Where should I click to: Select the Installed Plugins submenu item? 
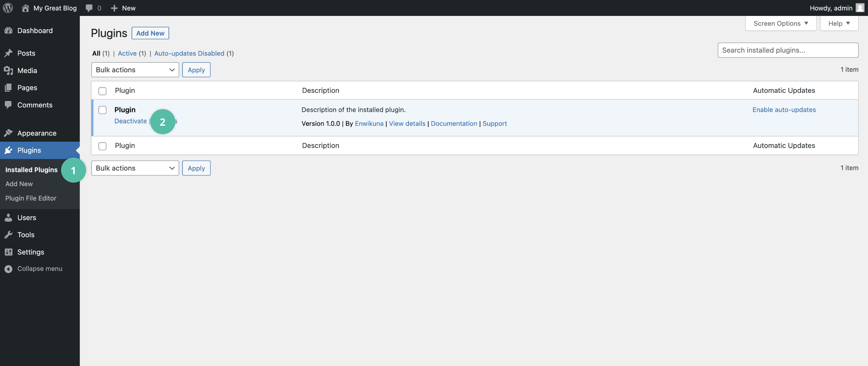tap(32, 170)
